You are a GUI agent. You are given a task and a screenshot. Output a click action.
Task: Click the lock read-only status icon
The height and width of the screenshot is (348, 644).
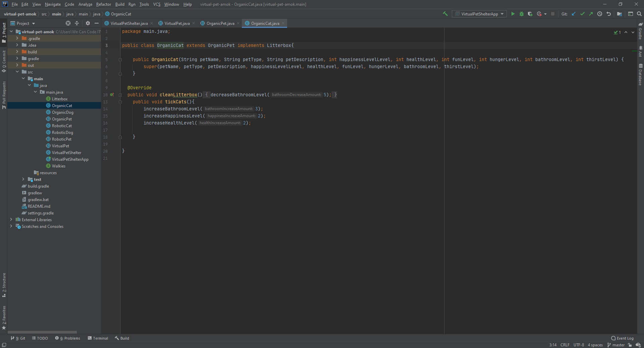630,345
